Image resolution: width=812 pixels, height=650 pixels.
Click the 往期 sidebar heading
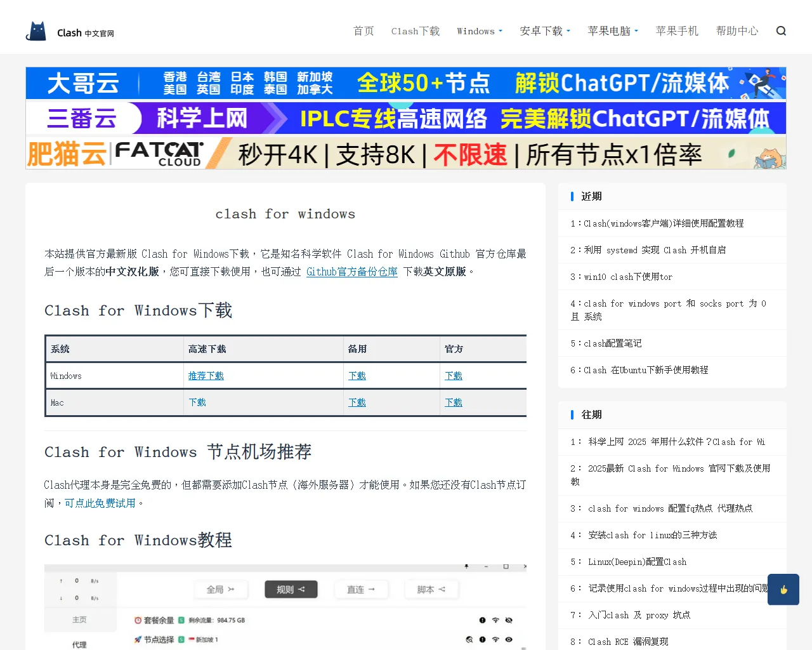click(x=591, y=415)
